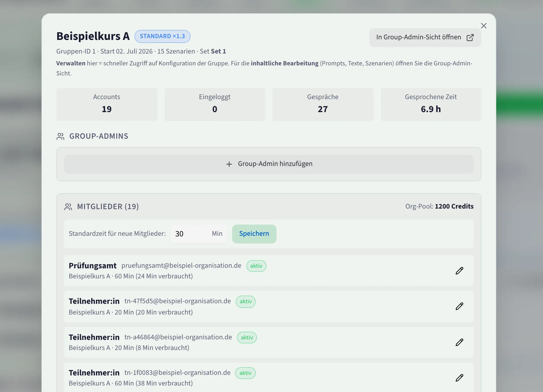Edit the Prüfungsamt member entry
This screenshot has height=392, width=543.
[459, 271]
